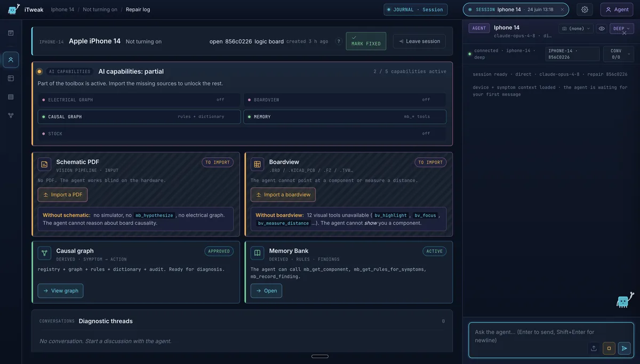
Task: Click the bv_highlight code tag
Action: (x=391, y=215)
